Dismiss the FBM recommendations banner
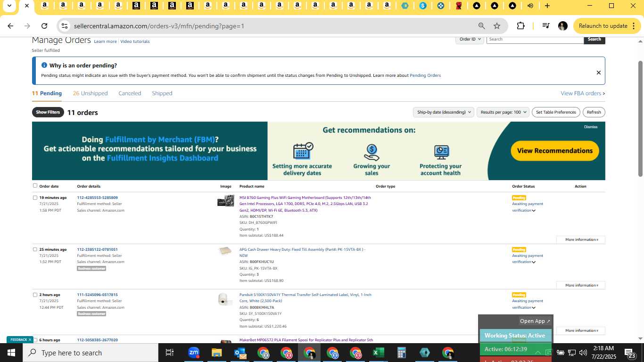The image size is (644, 362). pos(591,127)
